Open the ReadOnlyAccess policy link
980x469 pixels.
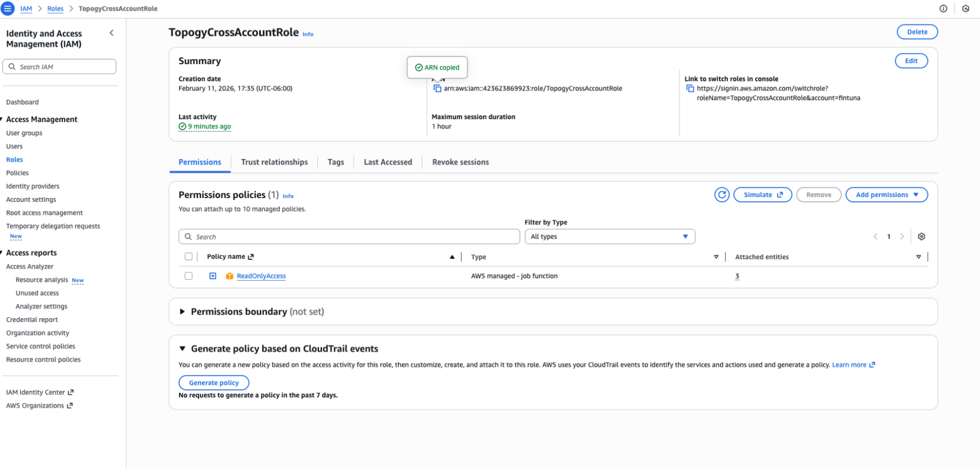click(261, 276)
